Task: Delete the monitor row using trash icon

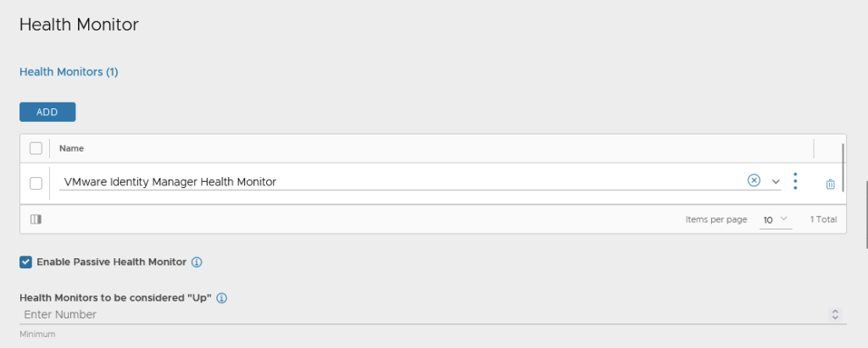Action: pos(830,184)
